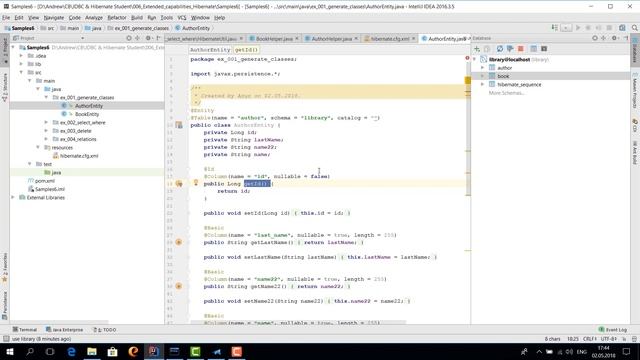Collapse the library@localhost data source node
The image size is (640, 360).
tap(475, 60)
